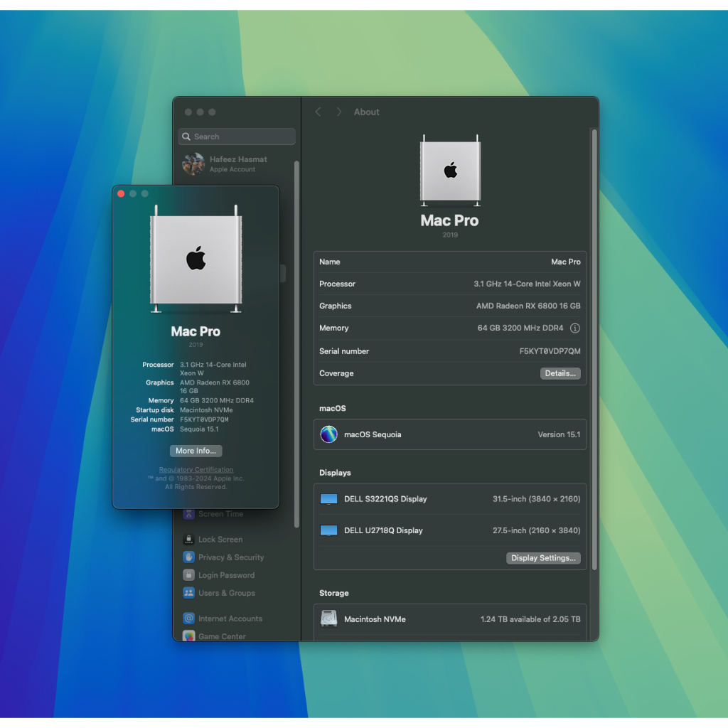Open Privacy & Security hand icon
Image resolution: width=728 pixels, height=728 pixels.
(x=188, y=557)
